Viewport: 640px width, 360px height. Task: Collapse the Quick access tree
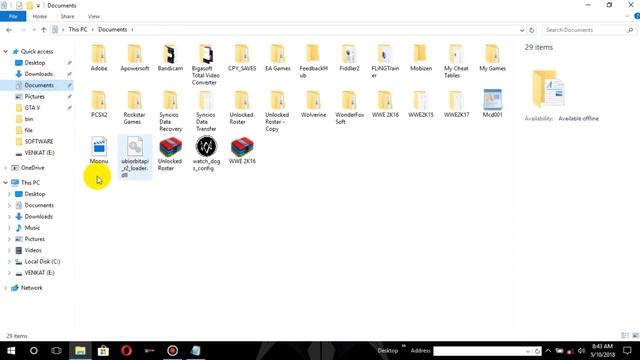pyautogui.click(x=5, y=51)
